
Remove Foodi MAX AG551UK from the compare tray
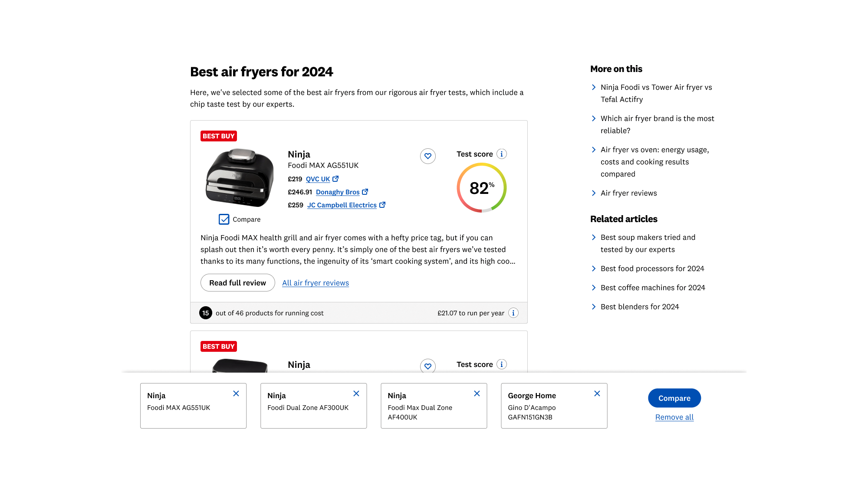pyautogui.click(x=236, y=393)
